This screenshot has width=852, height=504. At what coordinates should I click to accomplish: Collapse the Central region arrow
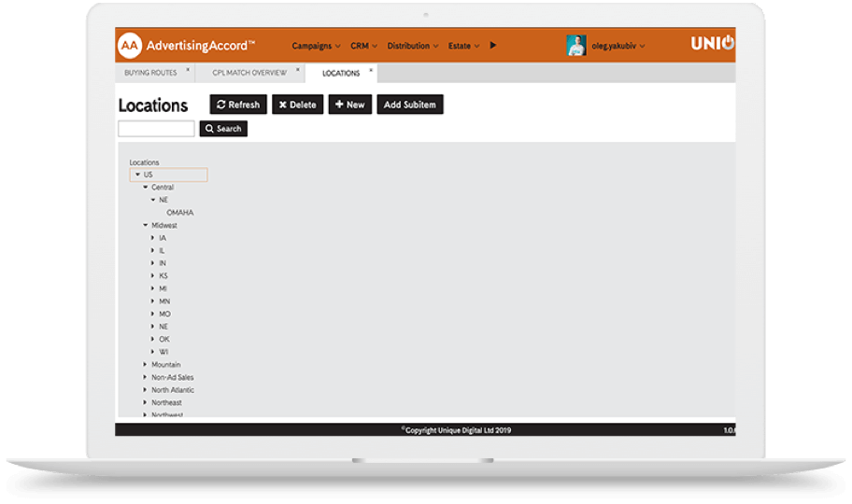(x=145, y=187)
